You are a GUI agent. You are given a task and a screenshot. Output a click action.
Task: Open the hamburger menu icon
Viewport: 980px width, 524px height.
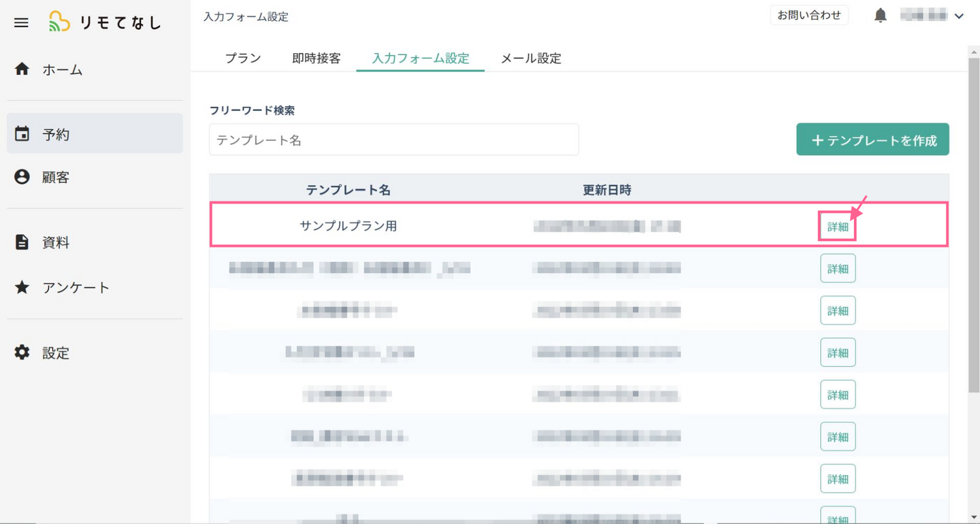(x=21, y=22)
